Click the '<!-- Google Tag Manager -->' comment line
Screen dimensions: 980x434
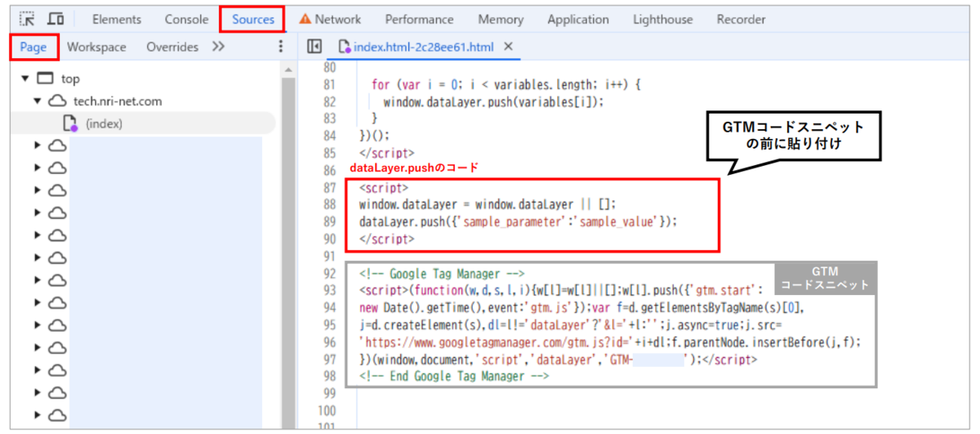point(441,273)
